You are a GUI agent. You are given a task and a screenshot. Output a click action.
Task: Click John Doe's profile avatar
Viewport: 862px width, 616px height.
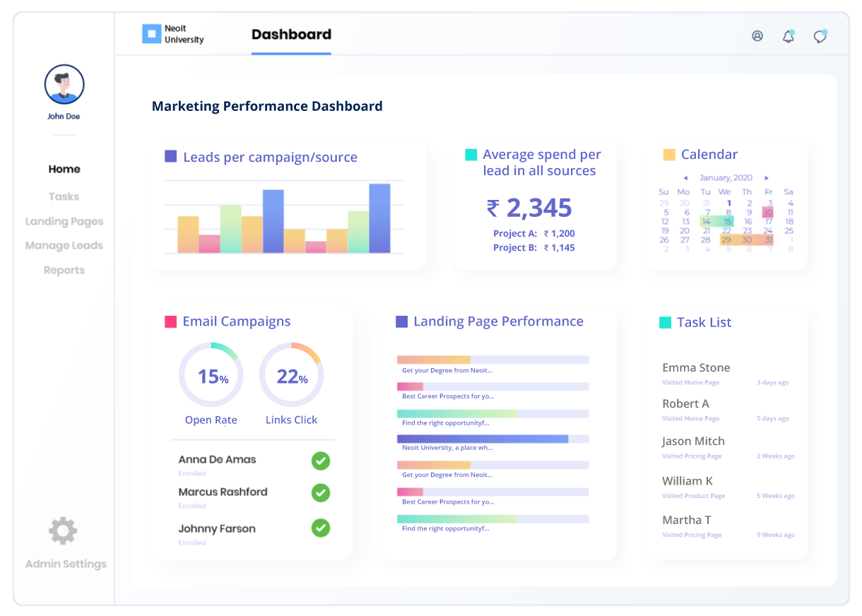64,84
